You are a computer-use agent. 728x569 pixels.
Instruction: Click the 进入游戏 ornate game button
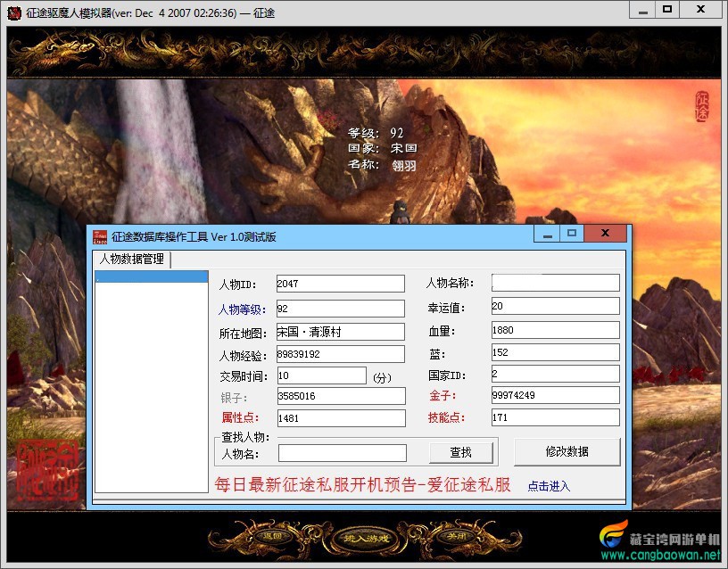coord(366,539)
